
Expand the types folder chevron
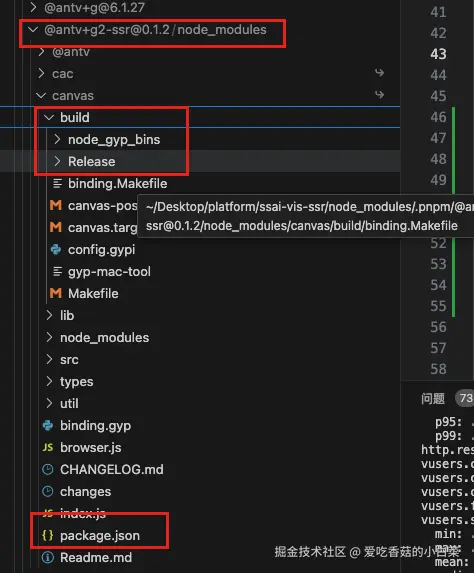(49, 381)
